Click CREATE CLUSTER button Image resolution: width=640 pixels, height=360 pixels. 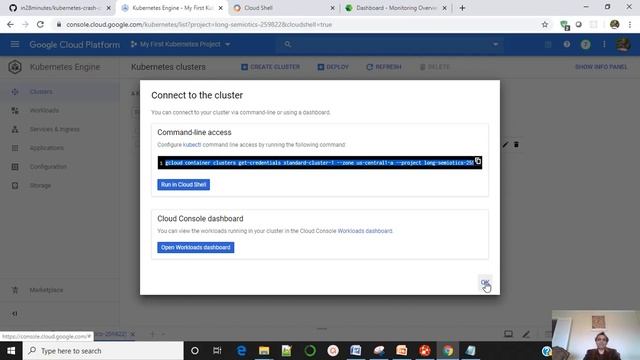(270, 67)
